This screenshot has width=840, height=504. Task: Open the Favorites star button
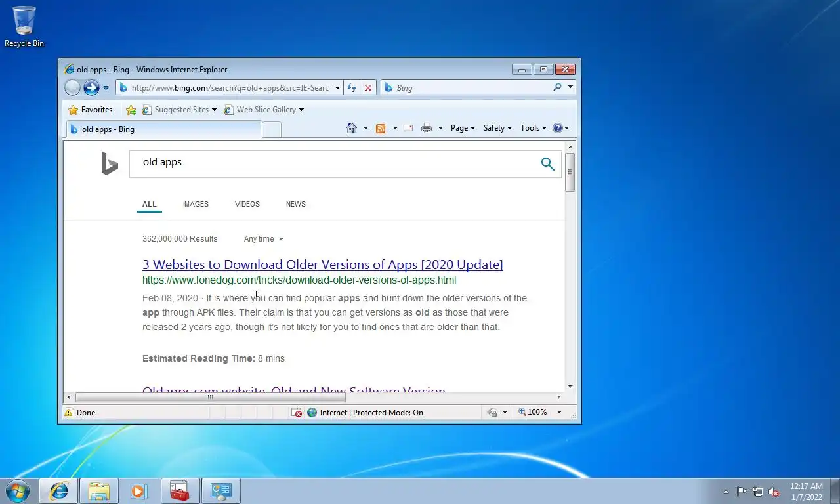pyautogui.click(x=91, y=110)
